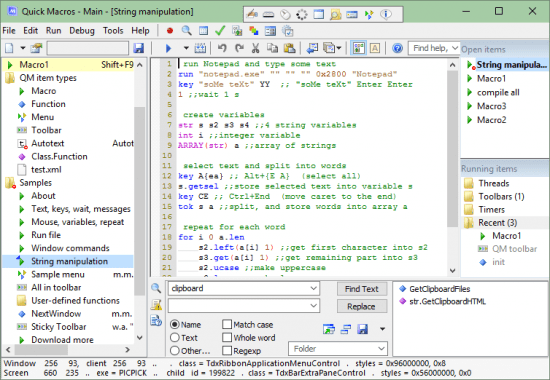550x380 pixels.
Task: Click the green Compile checkmark icon
Action: pos(220,31)
